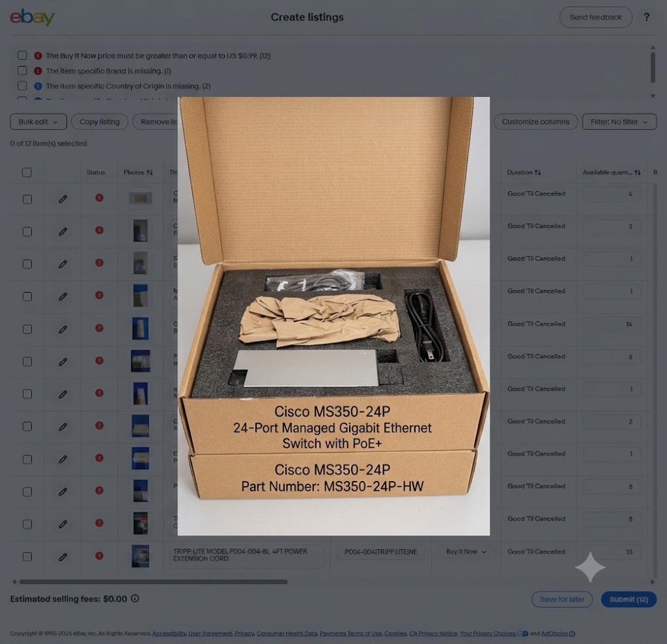Click the blue info icon for the Country of Origin message
Viewport: 667px width, 644px height.
[x=38, y=86]
